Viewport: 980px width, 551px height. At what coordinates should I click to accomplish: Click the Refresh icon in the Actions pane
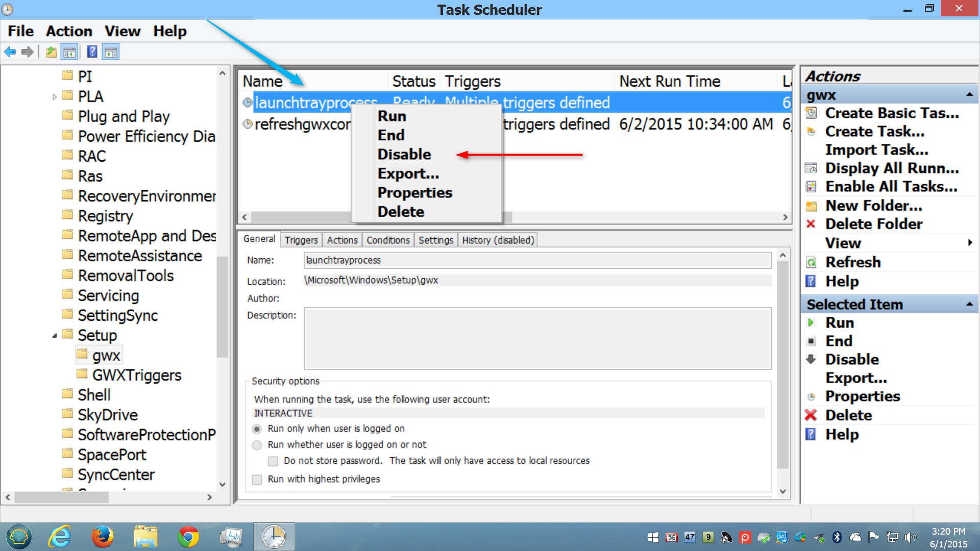coord(811,262)
